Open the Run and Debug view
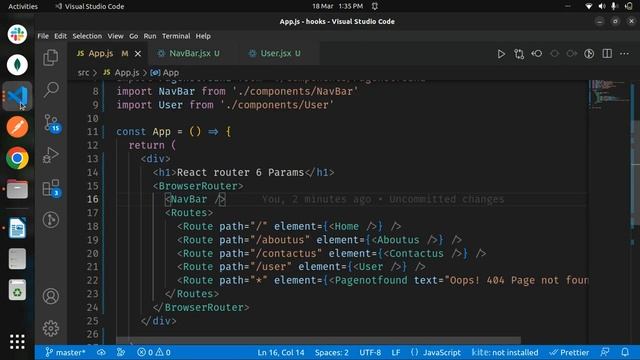Image resolution: width=640 pixels, height=360 pixels. [51, 155]
